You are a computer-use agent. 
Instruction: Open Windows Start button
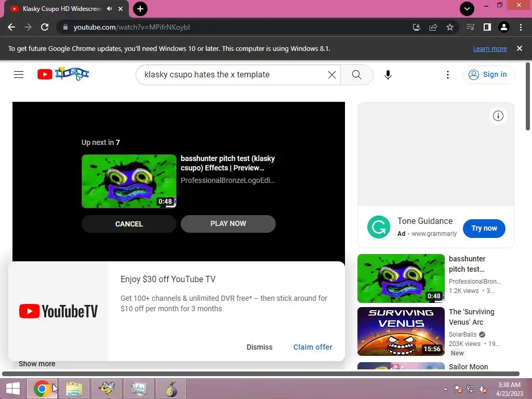[x=13, y=389]
